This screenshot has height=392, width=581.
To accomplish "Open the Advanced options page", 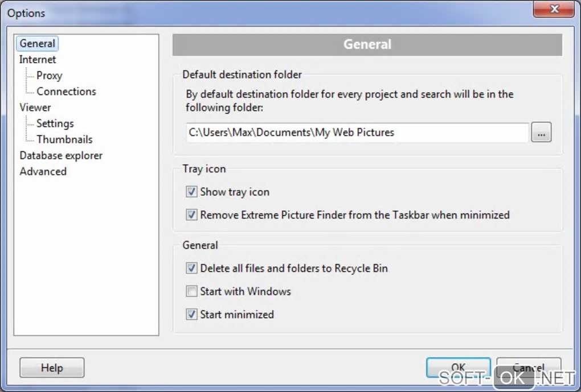I will tap(43, 172).
